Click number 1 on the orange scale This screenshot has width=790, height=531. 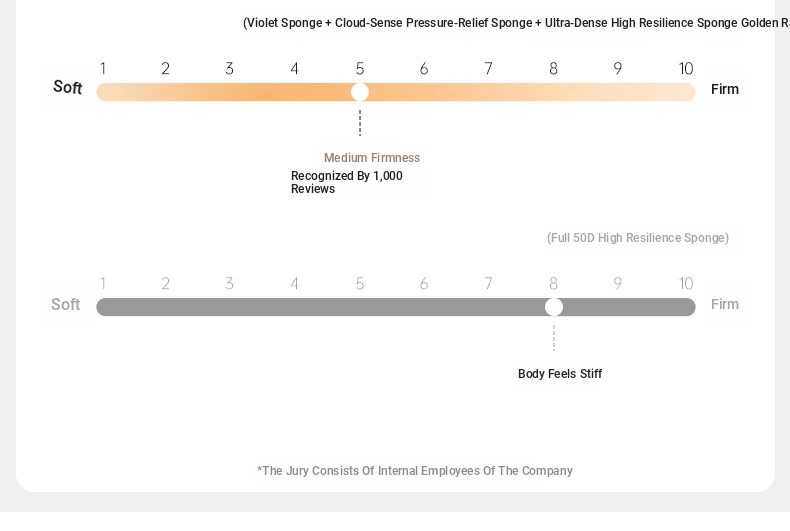click(x=103, y=69)
